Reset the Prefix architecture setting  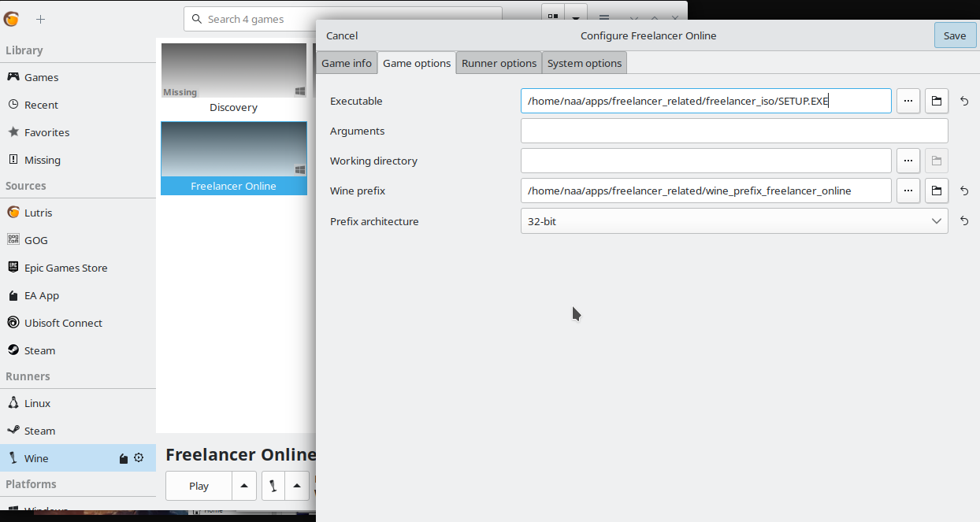pyautogui.click(x=964, y=221)
